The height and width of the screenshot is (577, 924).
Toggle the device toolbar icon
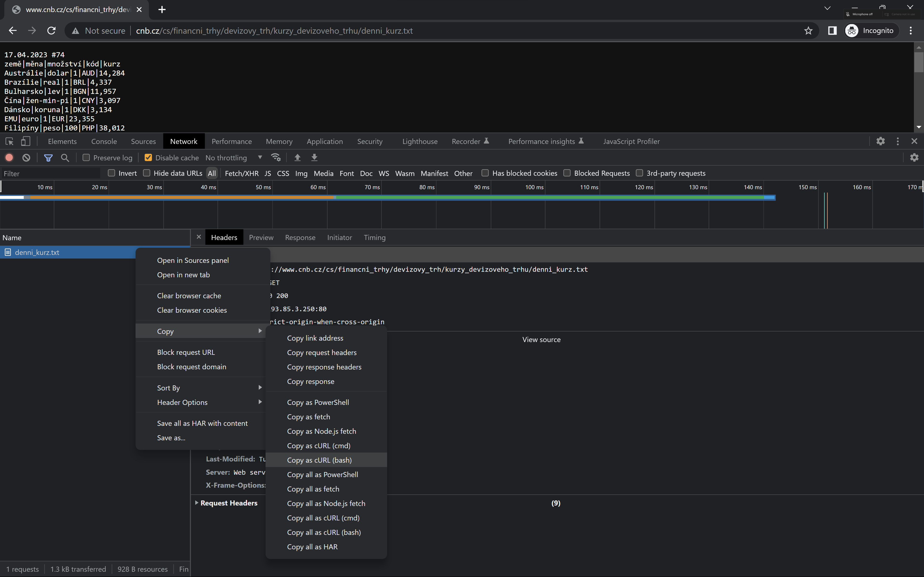point(25,141)
